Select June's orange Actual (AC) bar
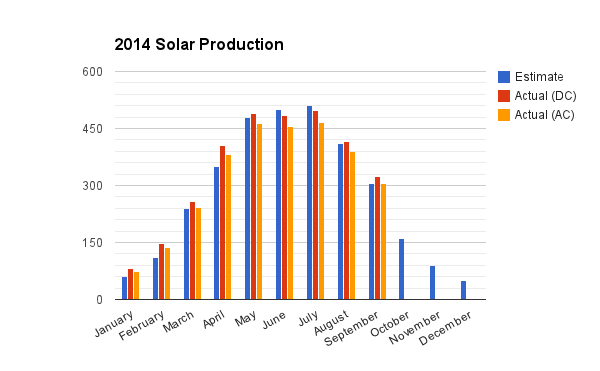The image size is (600, 371). coord(291,213)
